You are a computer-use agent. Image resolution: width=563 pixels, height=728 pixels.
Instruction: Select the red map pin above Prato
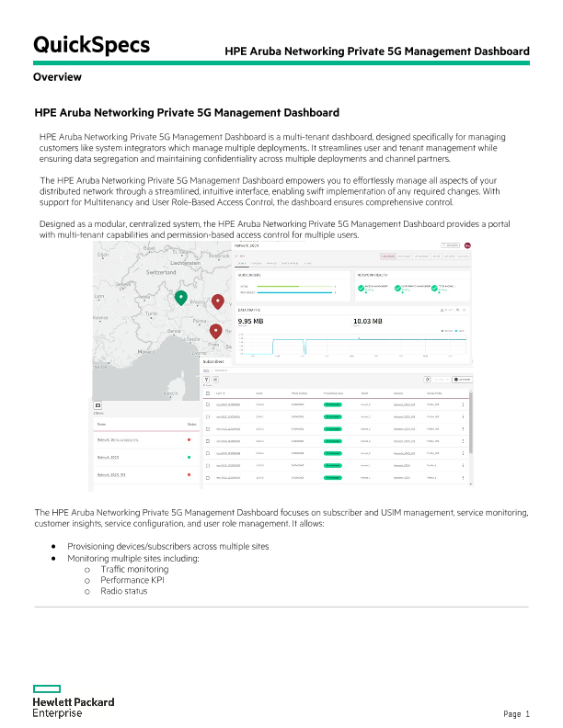click(x=215, y=331)
